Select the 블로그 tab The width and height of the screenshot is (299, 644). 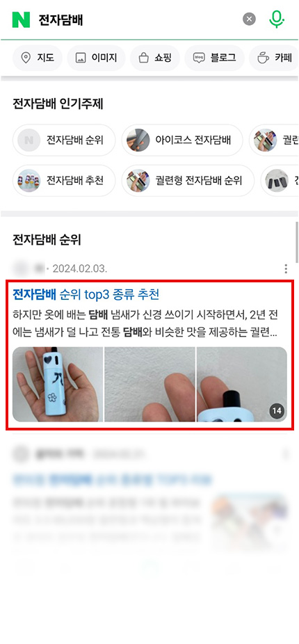tap(214, 58)
